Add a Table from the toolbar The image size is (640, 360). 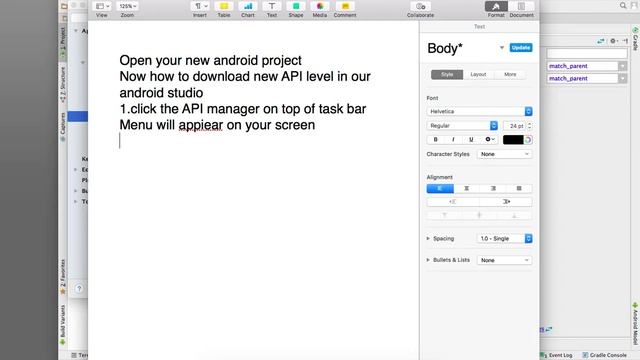224,7
